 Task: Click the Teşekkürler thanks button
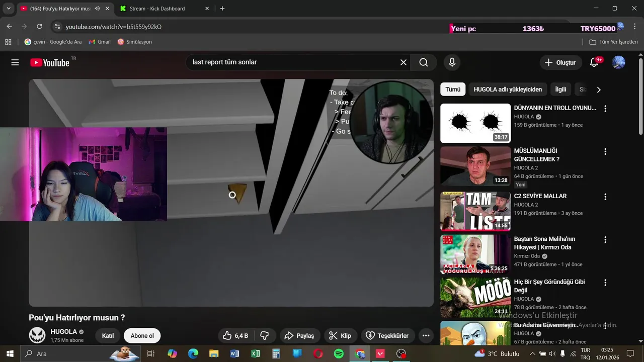388,335
